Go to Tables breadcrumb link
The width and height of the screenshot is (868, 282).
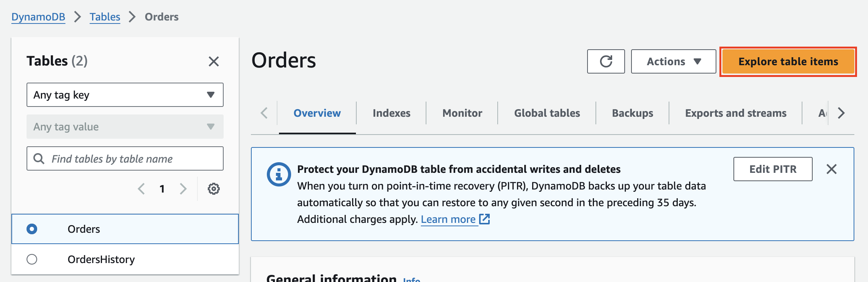(x=105, y=17)
